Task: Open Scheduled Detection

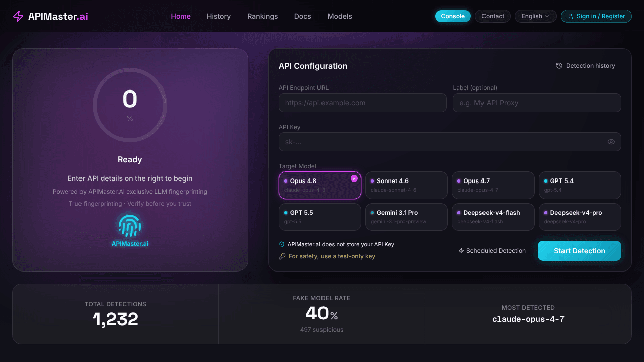Action: pyautogui.click(x=492, y=251)
